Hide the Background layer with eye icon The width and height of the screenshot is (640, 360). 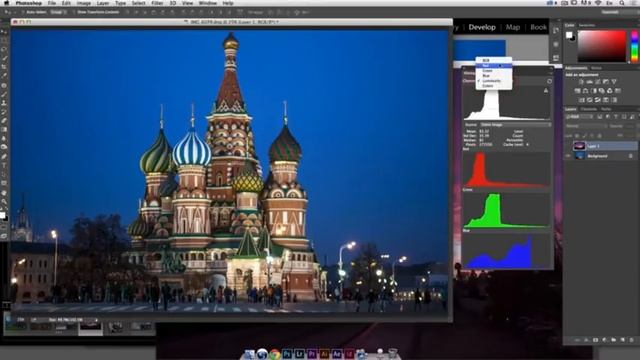567,156
